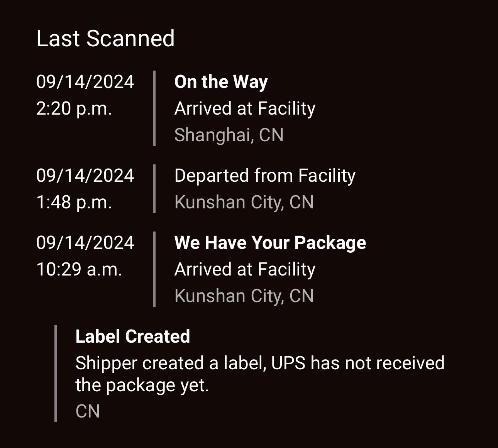Image resolution: width=498 pixels, height=448 pixels.
Task: Click the vertical bar beside Label Created
Action: click(56, 374)
